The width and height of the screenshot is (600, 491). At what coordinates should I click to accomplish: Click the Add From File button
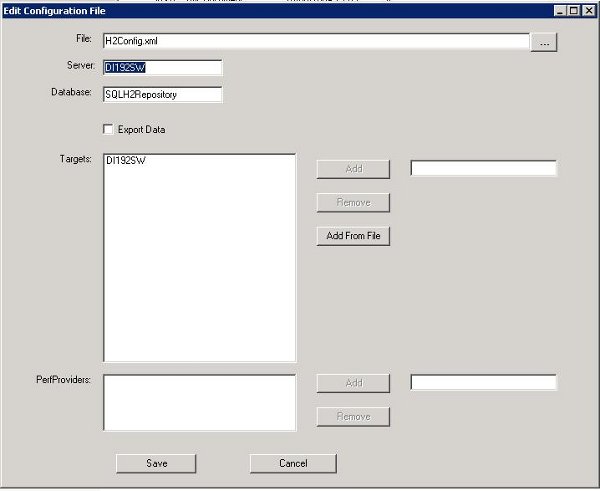coord(353,236)
